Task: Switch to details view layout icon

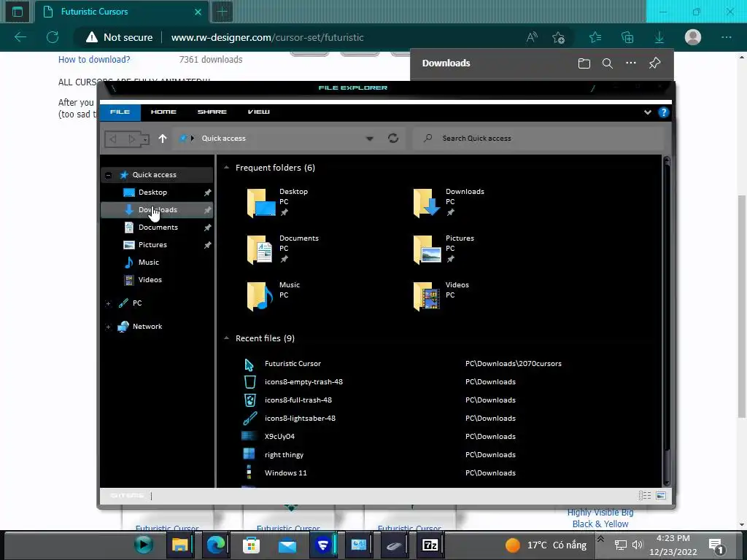Action: coord(645,496)
